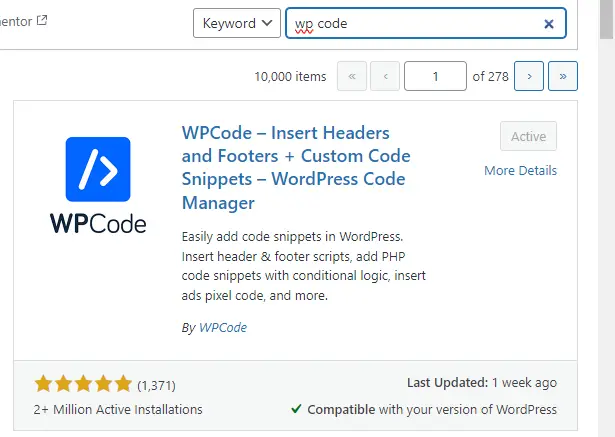Viewport: 615px width, 437px height.
Task: Click the external link icon at top left
Action: [x=41, y=21]
